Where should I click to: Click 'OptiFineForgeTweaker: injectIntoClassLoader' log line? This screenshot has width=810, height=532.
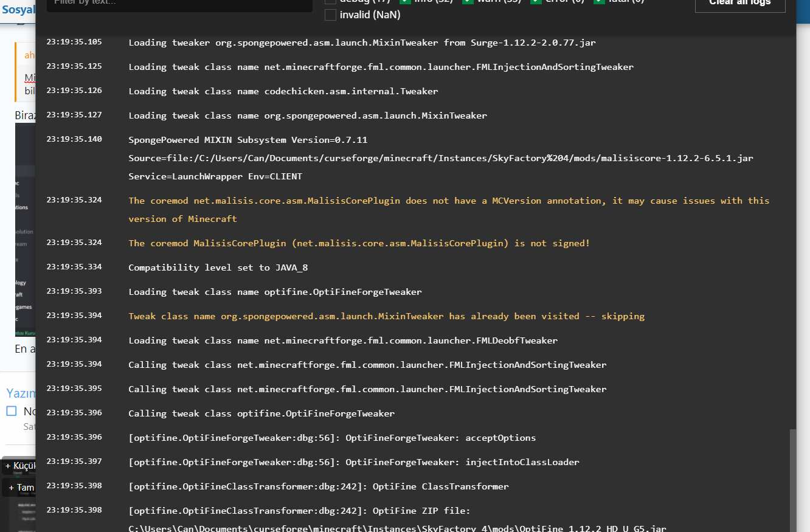coord(354,462)
